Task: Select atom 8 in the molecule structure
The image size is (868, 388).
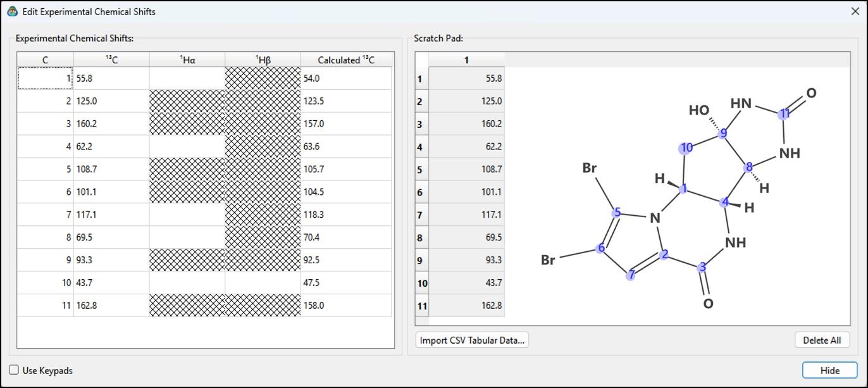Action: [749, 167]
